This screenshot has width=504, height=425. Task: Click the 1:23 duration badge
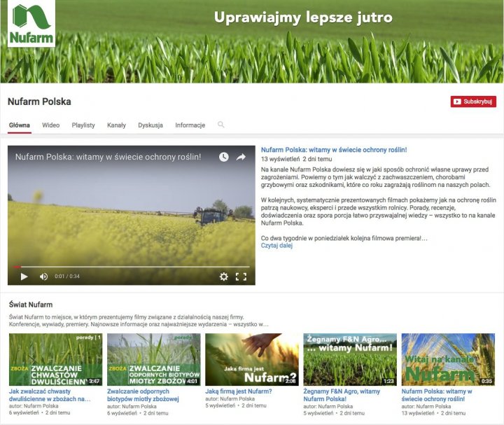pyautogui.click(x=388, y=382)
